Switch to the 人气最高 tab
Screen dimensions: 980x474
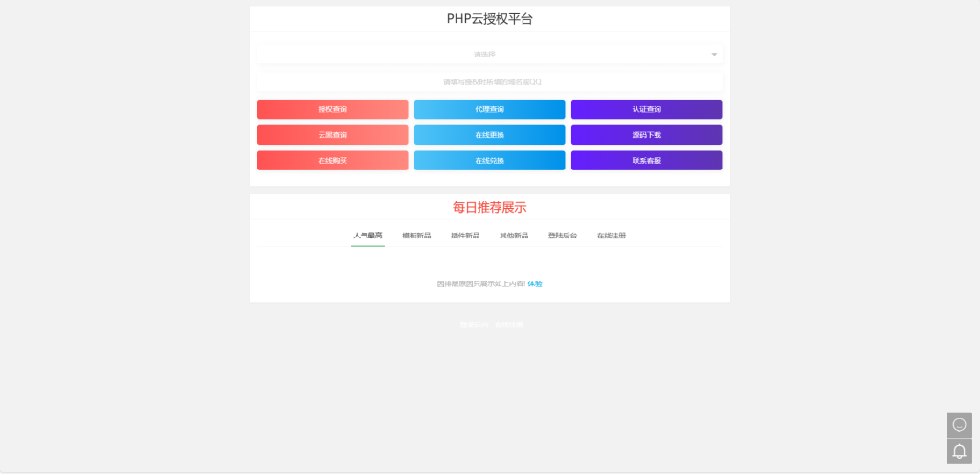[x=367, y=236]
